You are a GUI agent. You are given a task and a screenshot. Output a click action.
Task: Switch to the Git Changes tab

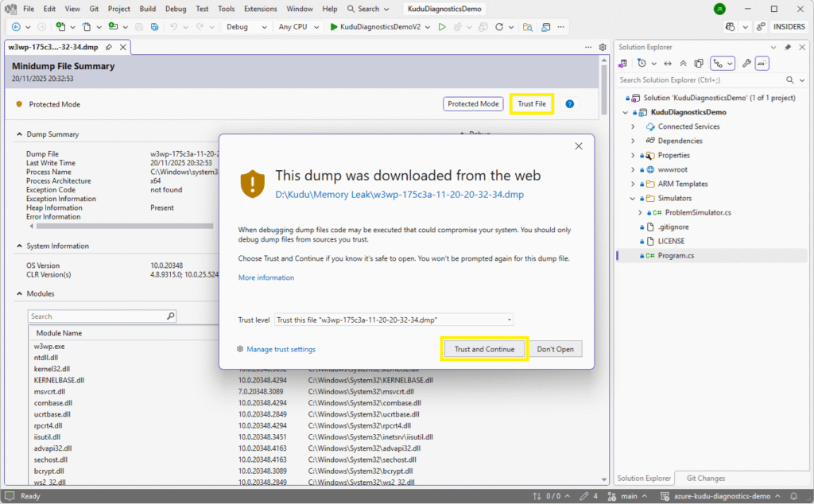704,478
